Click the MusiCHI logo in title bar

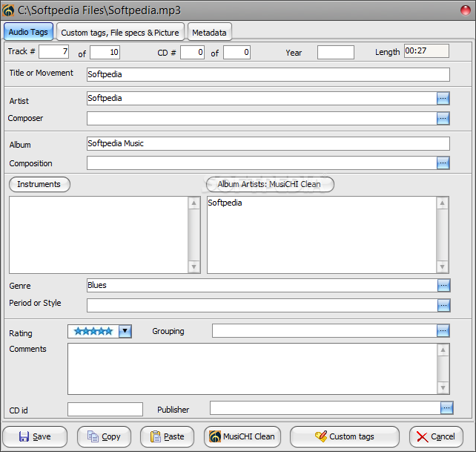[x=8, y=10]
